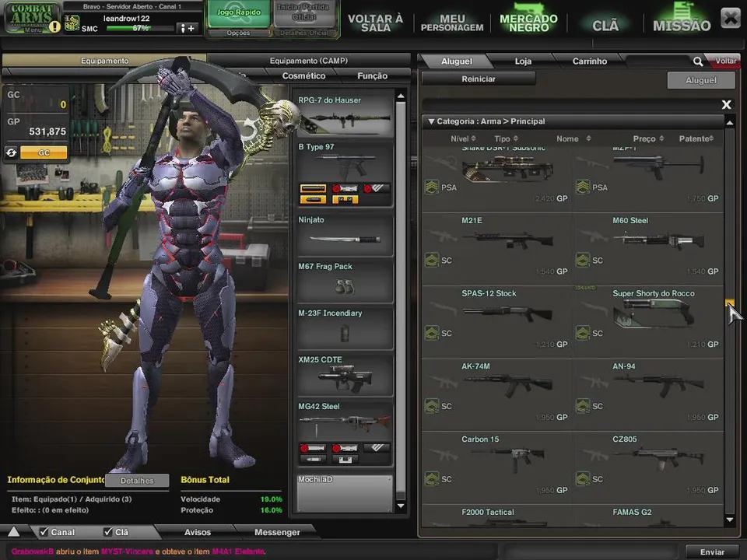Click the search magnifier icon
This screenshot has height=560, width=747.
(x=697, y=61)
